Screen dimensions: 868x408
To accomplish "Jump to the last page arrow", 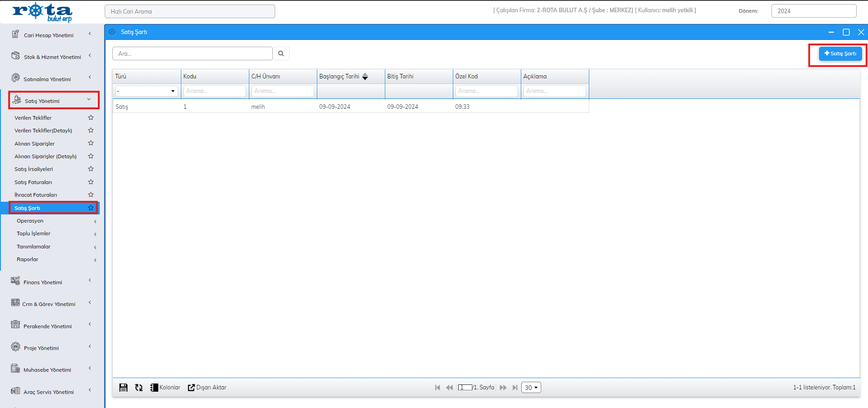I will (515, 388).
